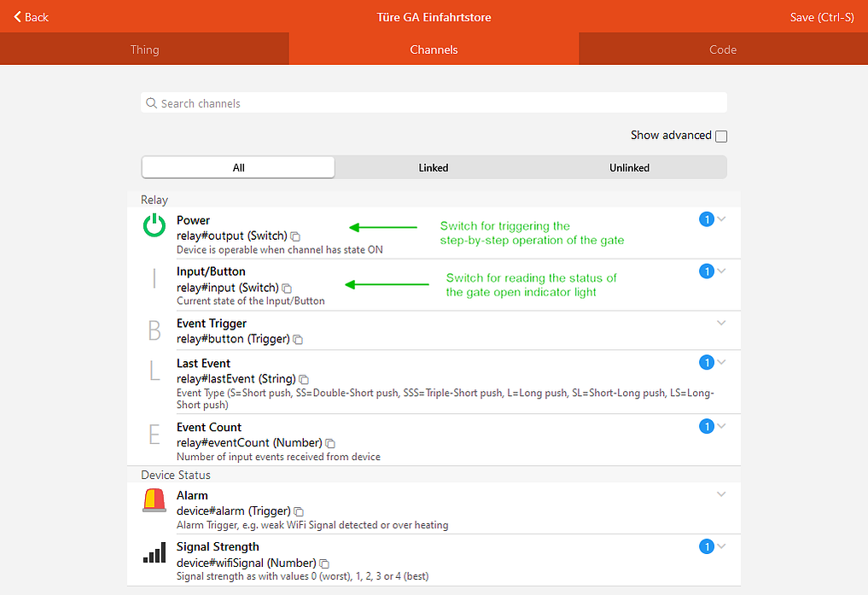Expand the Alarm channel chevron
This screenshot has width=868, height=595.
click(721, 494)
